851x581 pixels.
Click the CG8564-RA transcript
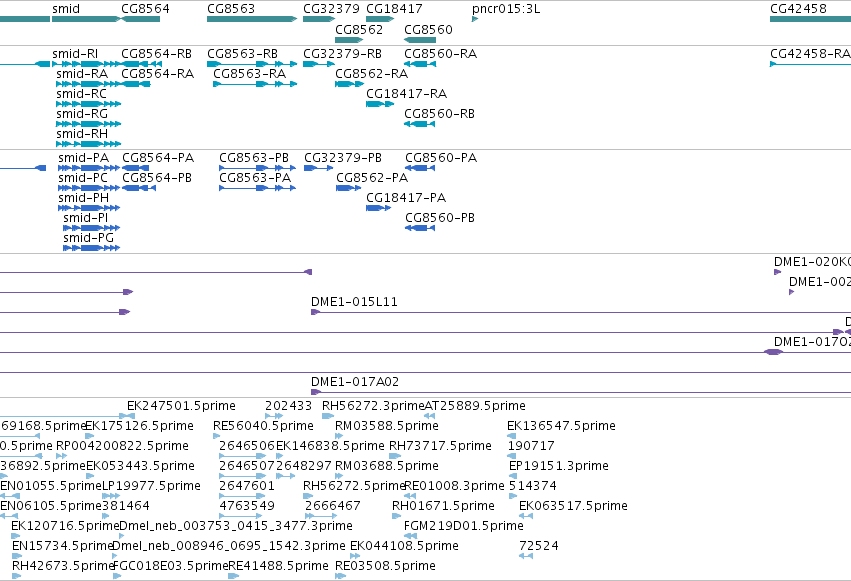pyautogui.click(x=157, y=74)
